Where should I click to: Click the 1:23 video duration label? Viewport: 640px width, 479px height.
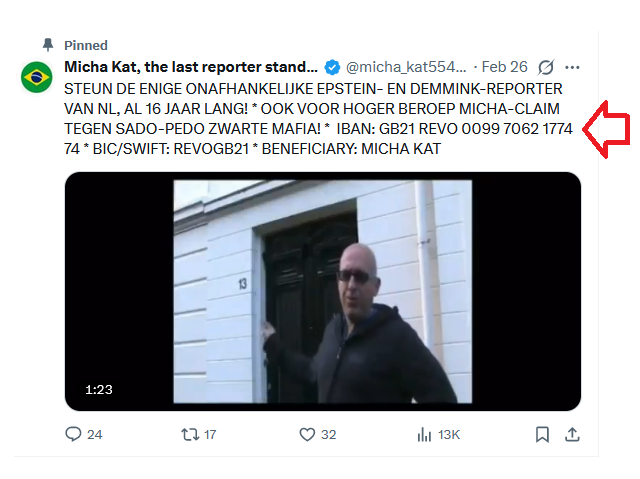click(x=99, y=390)
